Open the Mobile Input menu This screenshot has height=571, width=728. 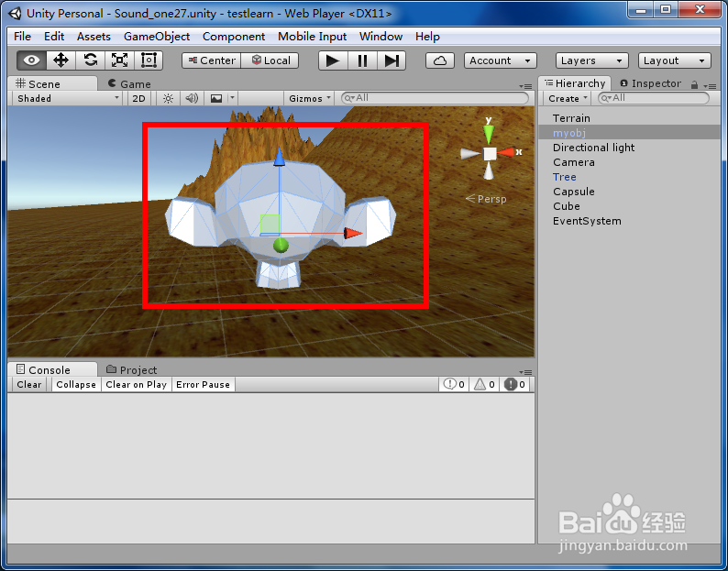[x=312, y=37]
